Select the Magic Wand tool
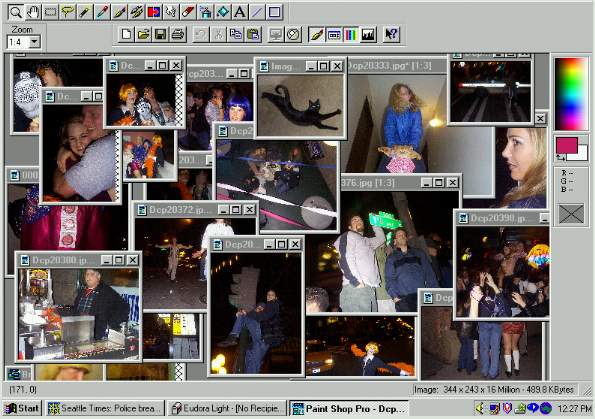This screenshot has width=595, height=419. point(85,12)
